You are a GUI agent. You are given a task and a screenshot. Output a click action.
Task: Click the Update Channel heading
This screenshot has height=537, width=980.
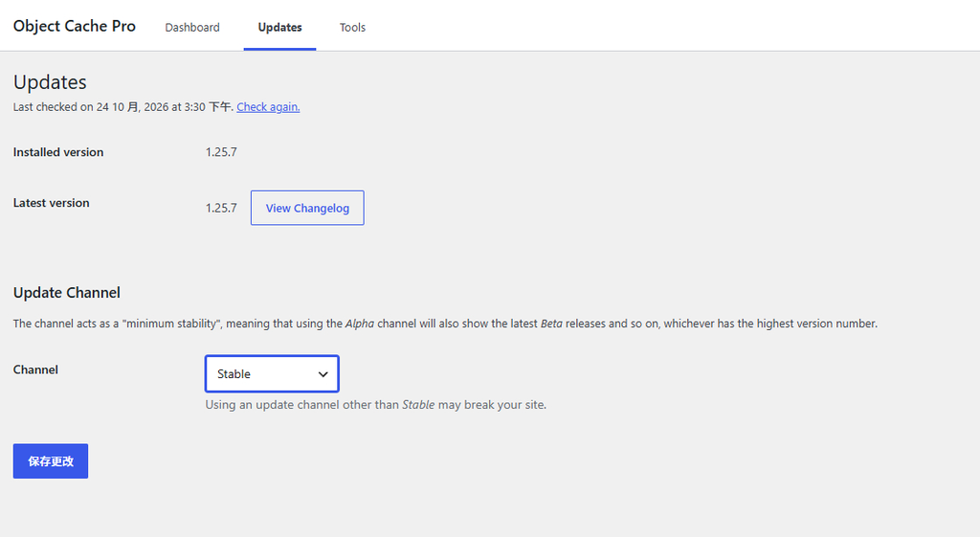tap(67, 293)
